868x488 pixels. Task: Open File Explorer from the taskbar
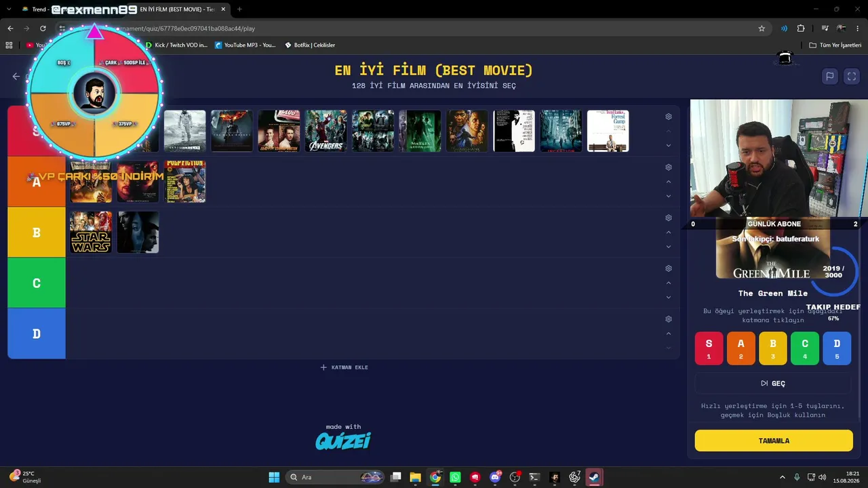click(416, 477)
